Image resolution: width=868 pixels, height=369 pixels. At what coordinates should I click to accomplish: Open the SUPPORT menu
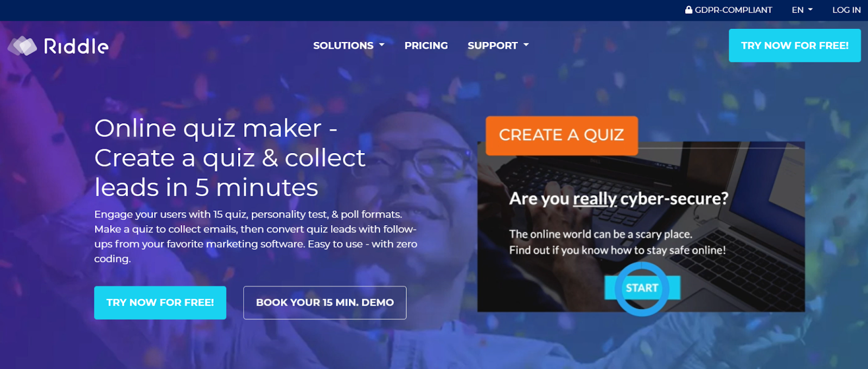[498, 46]
